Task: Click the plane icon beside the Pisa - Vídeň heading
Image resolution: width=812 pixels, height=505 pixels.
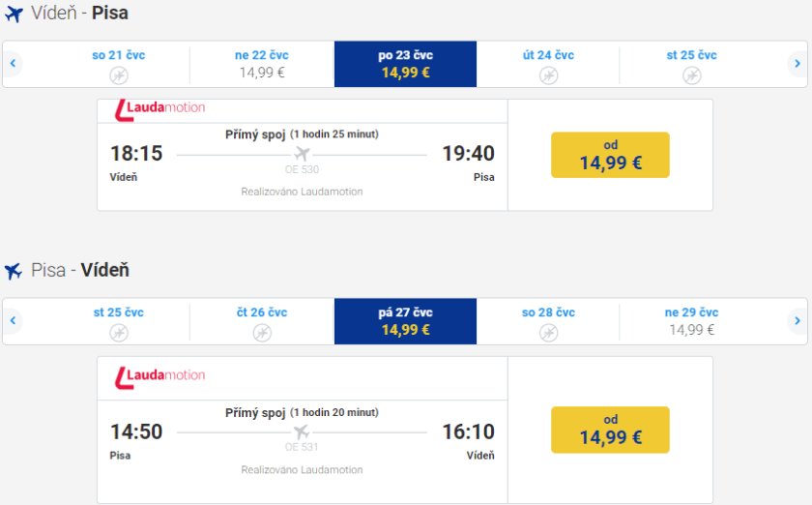Action: coord(14,272)
